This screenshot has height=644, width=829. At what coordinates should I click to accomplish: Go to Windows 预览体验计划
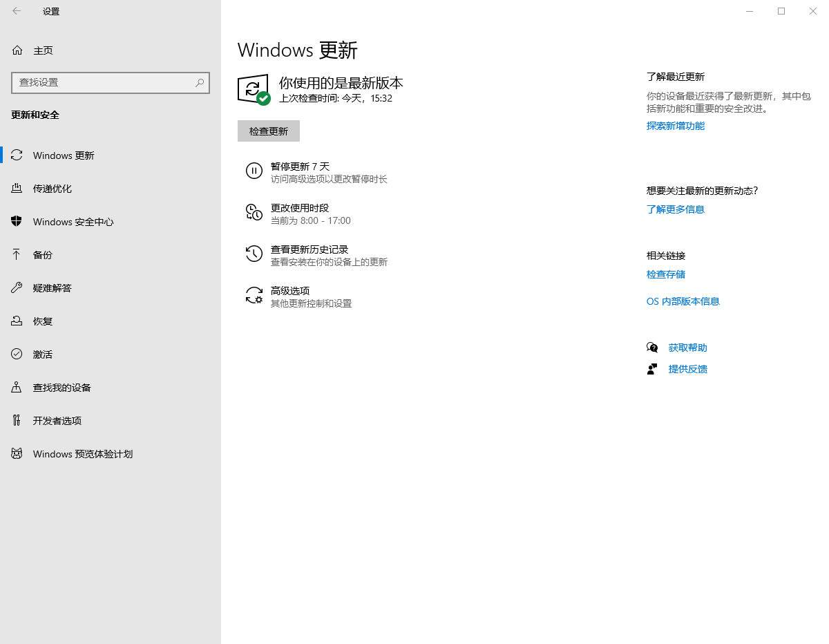(x=111, y=454)
